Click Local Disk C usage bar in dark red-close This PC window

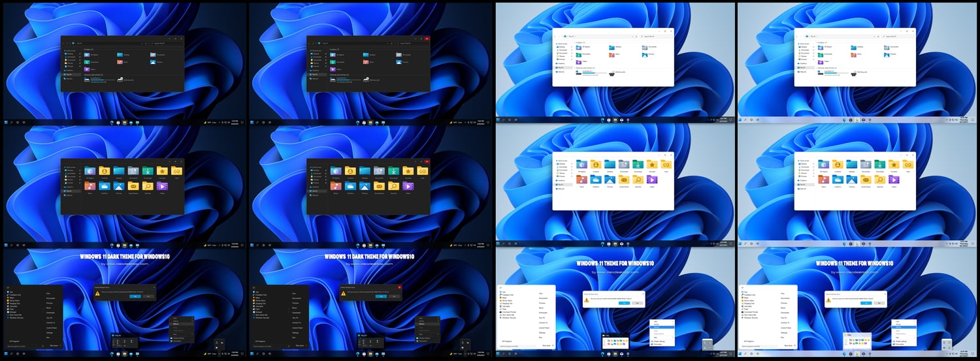350,80
